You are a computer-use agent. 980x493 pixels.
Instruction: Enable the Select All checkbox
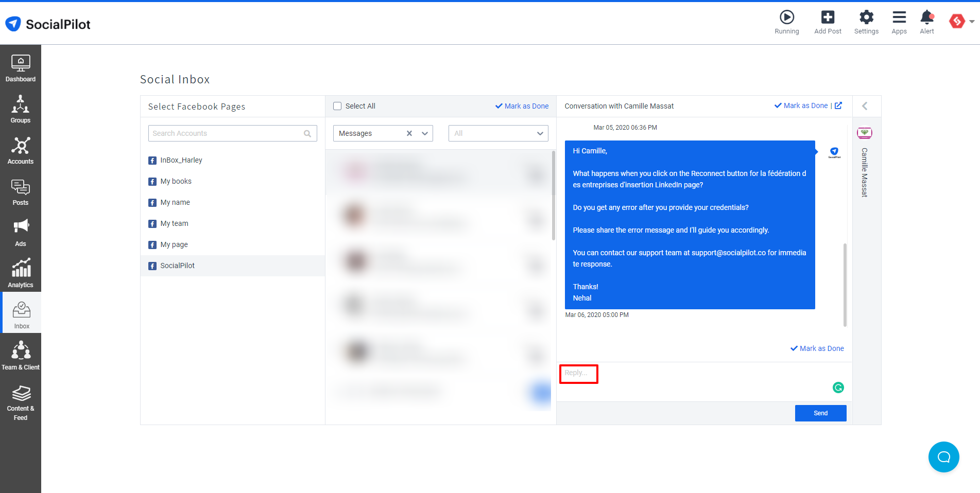pos(337,105)
